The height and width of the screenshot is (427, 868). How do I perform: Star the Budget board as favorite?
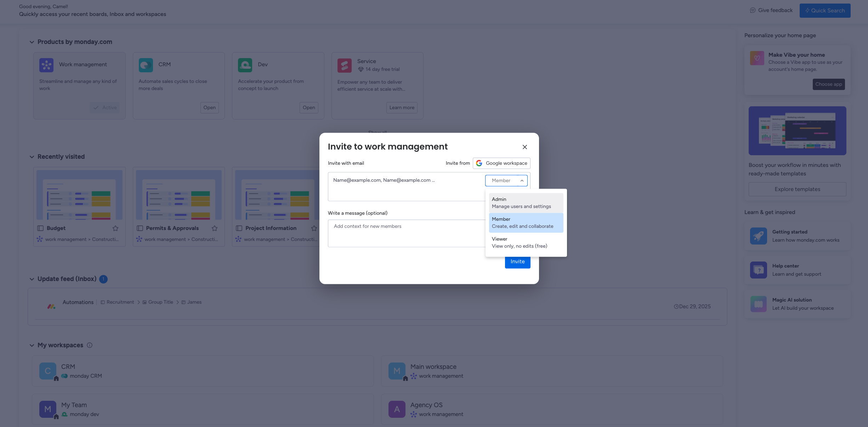[x=115, y=228]
